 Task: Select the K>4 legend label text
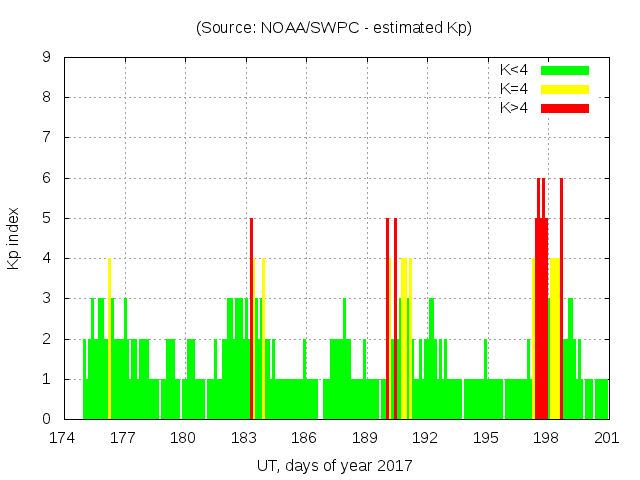coord(514,108)
